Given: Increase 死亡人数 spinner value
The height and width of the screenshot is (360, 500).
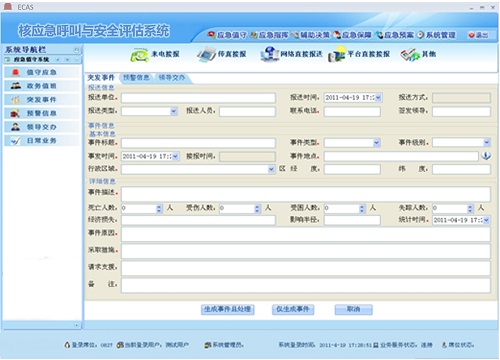Looking at the screenshot, I should coord(159,207).
